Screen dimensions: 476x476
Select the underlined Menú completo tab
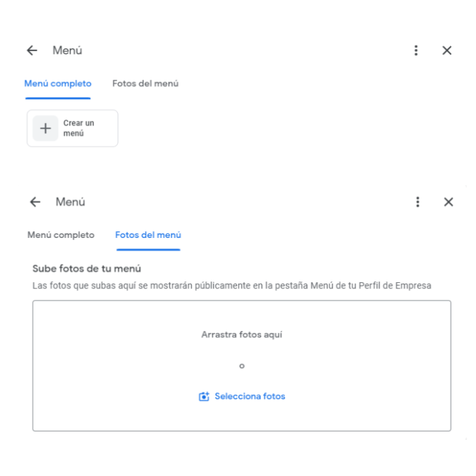pos(58,84)
